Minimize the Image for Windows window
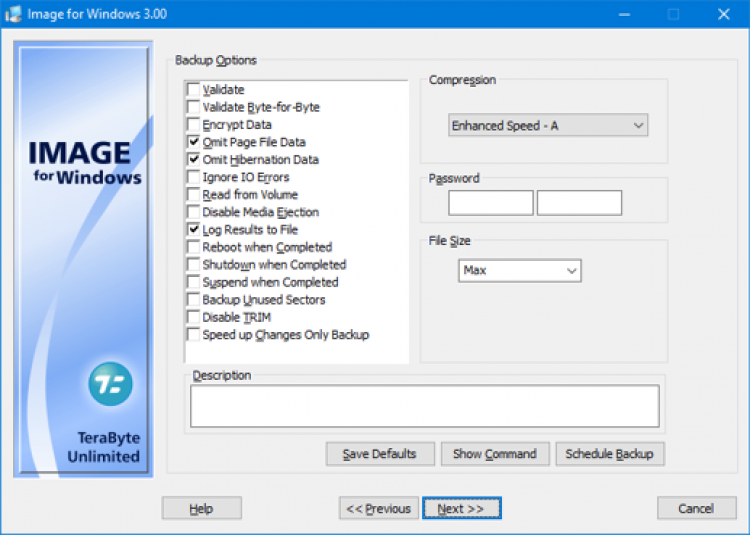Image resolution: width=750 pixels, height=535 pixels. click(x=624, y=14)
